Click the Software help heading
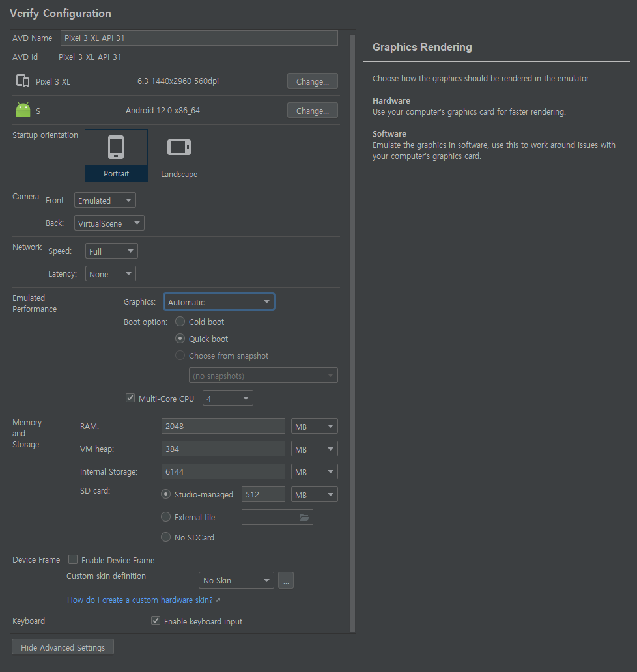Viewport: 637px width, 672px height. tap(389, 133)
